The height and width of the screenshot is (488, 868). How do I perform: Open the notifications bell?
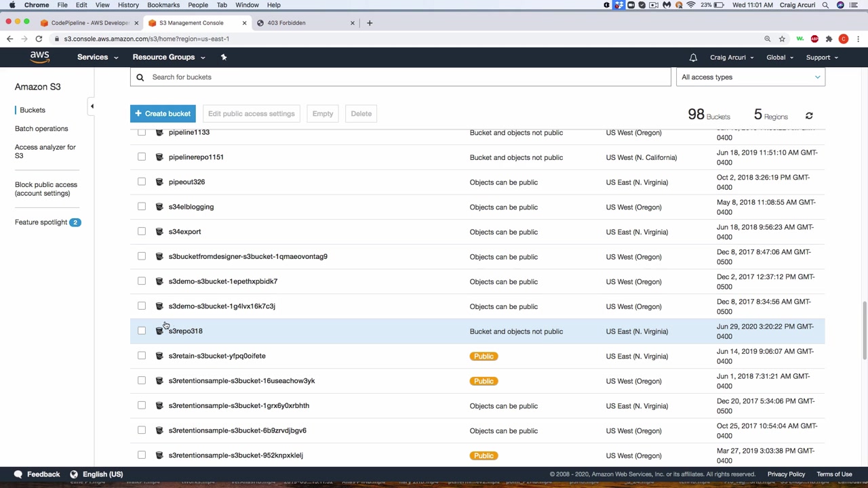(693, 58)
